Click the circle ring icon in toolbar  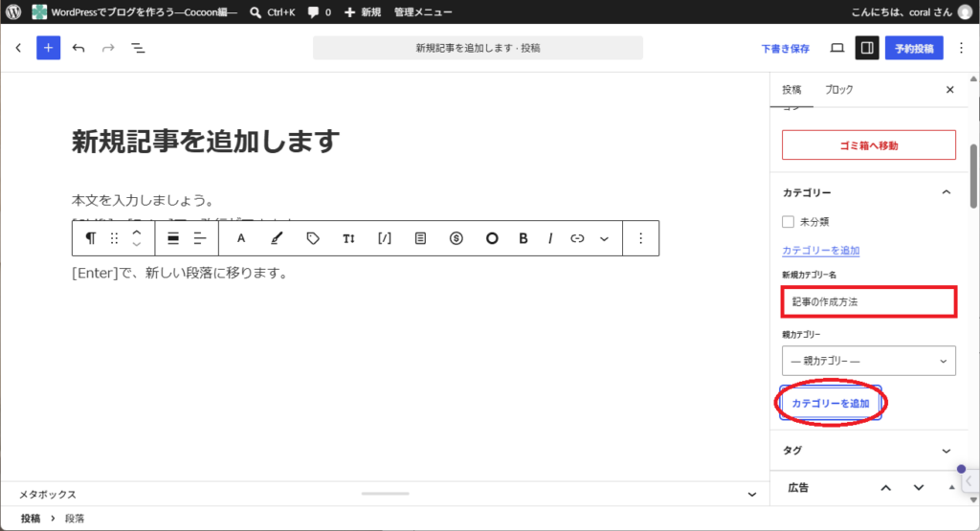(x=492, y=238)
